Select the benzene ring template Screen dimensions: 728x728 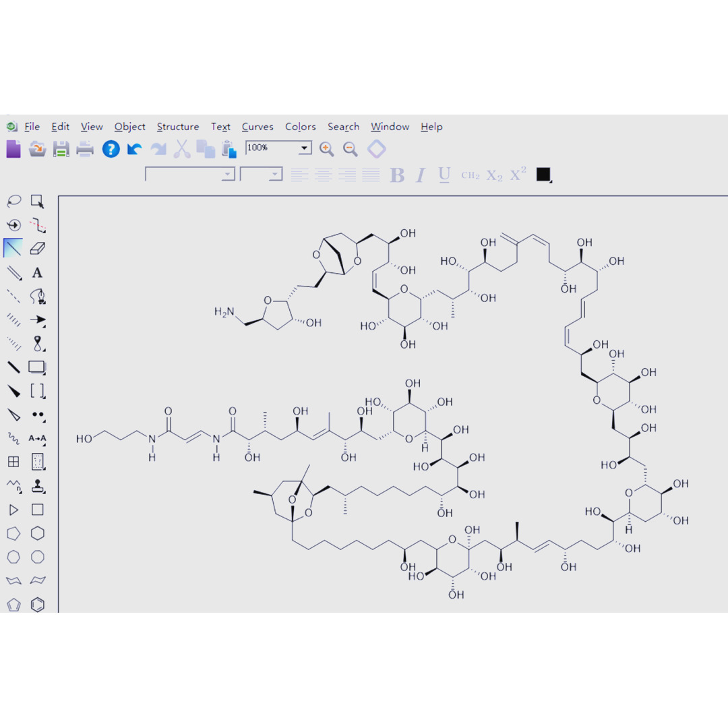click(x=37, y=604)
